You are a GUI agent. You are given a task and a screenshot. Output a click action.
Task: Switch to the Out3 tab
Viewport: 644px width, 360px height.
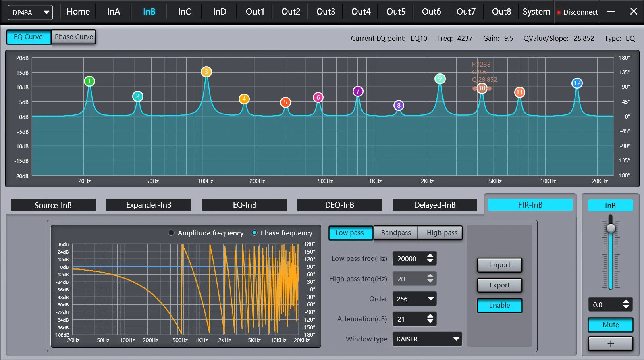click(326, 12)
